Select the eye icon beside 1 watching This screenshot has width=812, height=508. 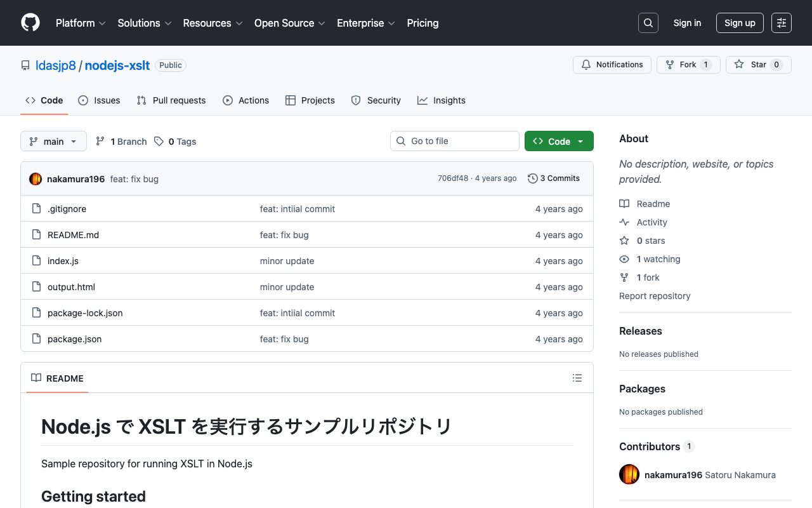[624, 259]
